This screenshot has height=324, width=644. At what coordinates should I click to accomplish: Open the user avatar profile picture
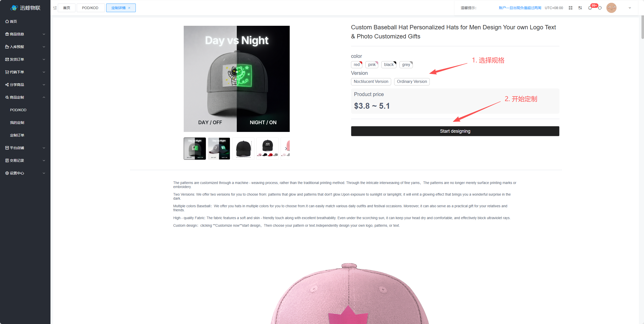[611, 8]
